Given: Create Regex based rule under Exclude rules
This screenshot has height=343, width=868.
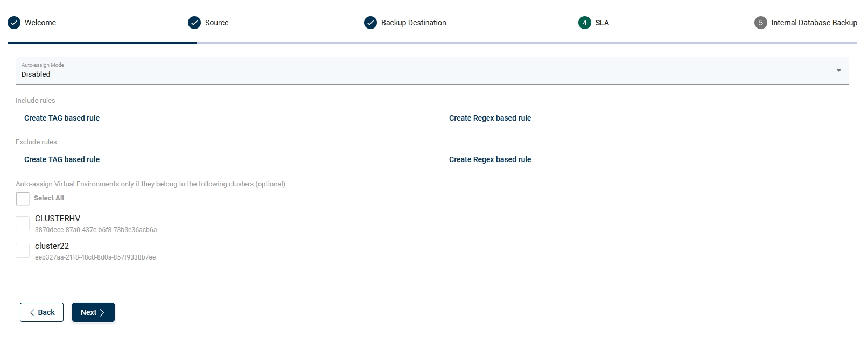Looking at the screenshot, I should pyautogui.click(x=490, y=159).
